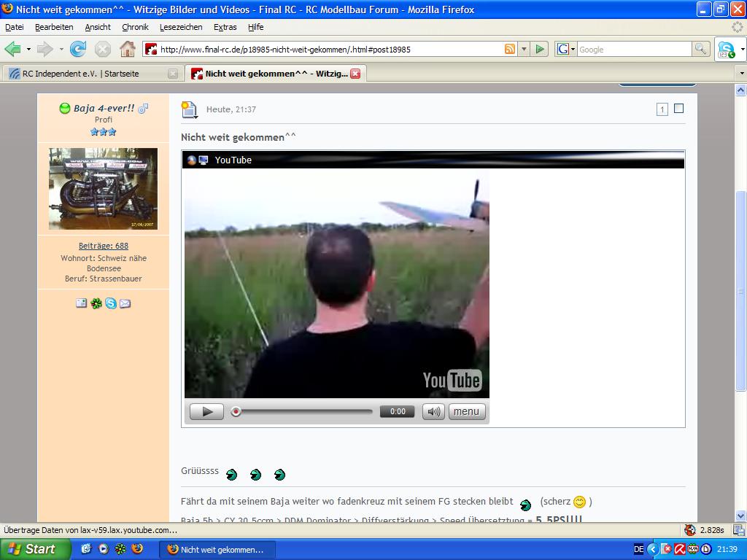Click the Skype contact icon under user profile

point(111,303)
